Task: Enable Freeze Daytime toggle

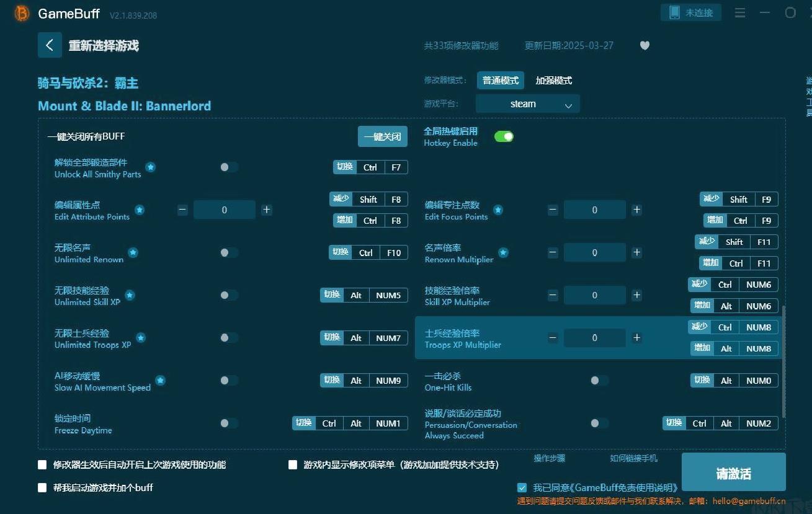Action: (229, 423)
